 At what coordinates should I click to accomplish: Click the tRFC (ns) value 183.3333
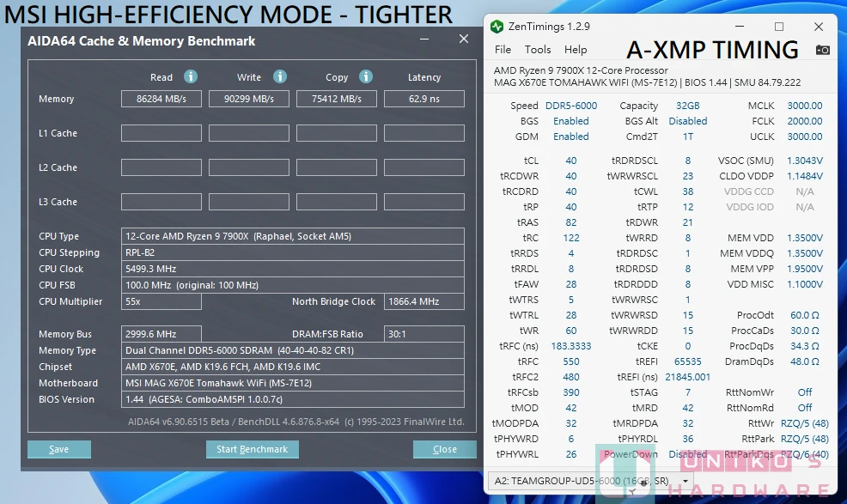pyautogui.click(x=571, y=346)
